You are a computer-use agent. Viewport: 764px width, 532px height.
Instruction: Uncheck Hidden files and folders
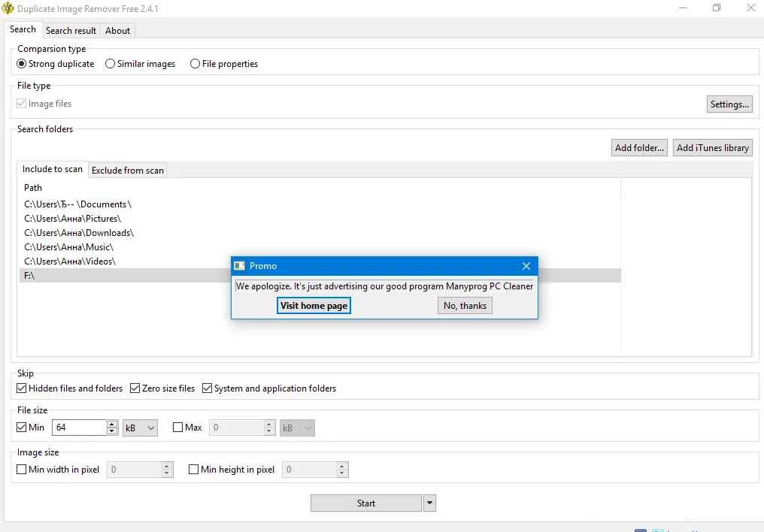[22, 388]
